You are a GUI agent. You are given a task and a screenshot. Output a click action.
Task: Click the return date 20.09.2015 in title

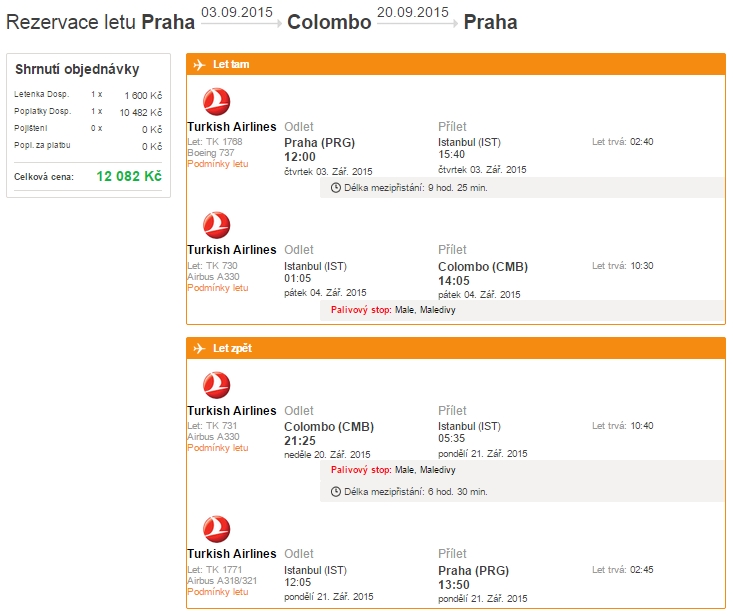pyautogui.click(x=413, y=12)
